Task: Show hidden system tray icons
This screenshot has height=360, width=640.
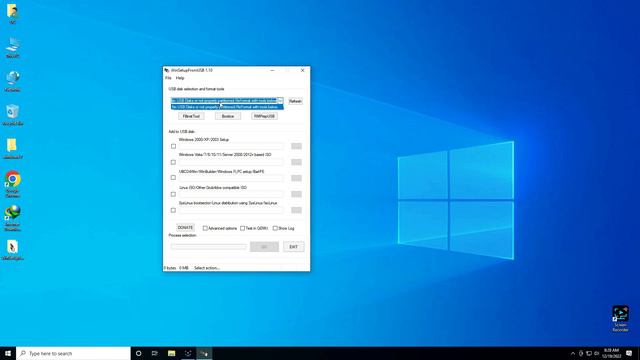Action: click(x=573, y=353)
